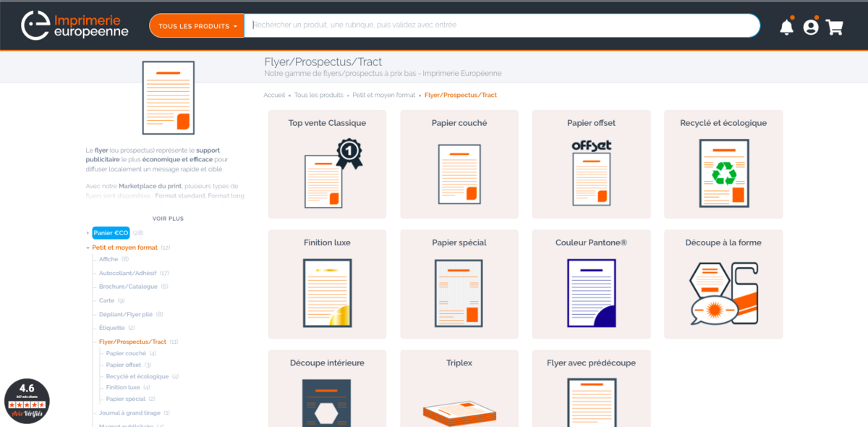This screenshot has height=427, width=868.
Task: Open the Petit et moyen format breadcrumb
Action: click(x=384, y=95)
